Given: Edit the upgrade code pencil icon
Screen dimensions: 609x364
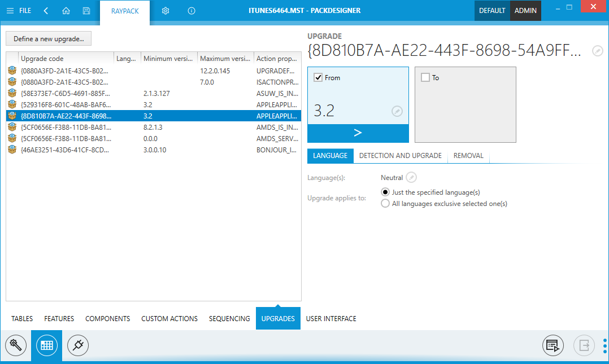Looking at the screenshot, I should click(x=597, y=51).
